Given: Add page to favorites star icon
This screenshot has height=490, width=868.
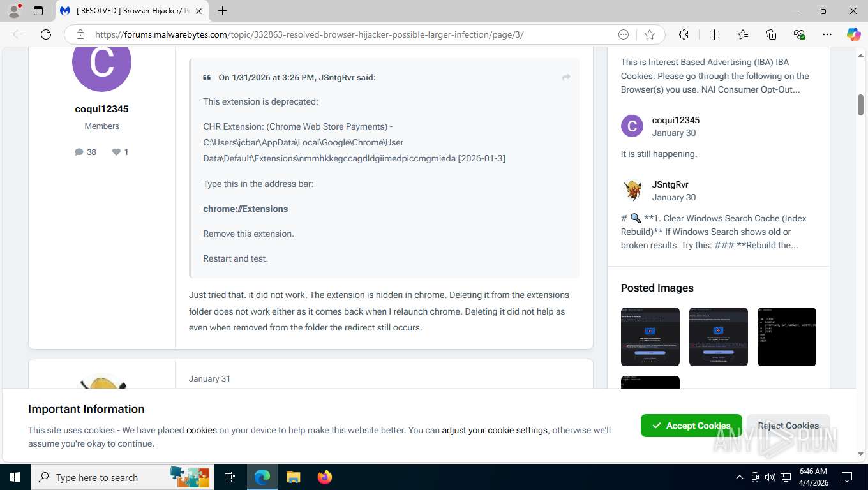Looking at the screenshot, I should (x=650, y=34).
